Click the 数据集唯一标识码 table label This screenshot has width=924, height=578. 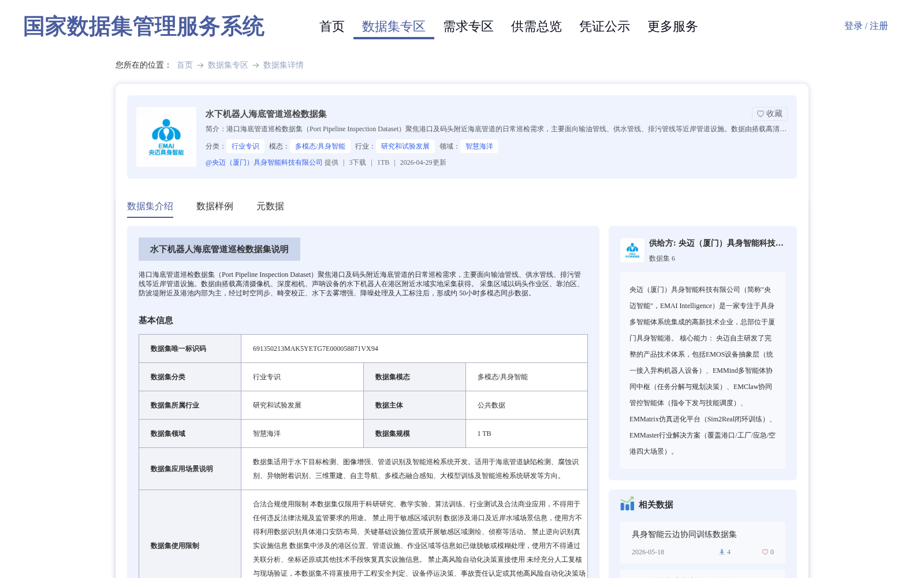point(178,349)
